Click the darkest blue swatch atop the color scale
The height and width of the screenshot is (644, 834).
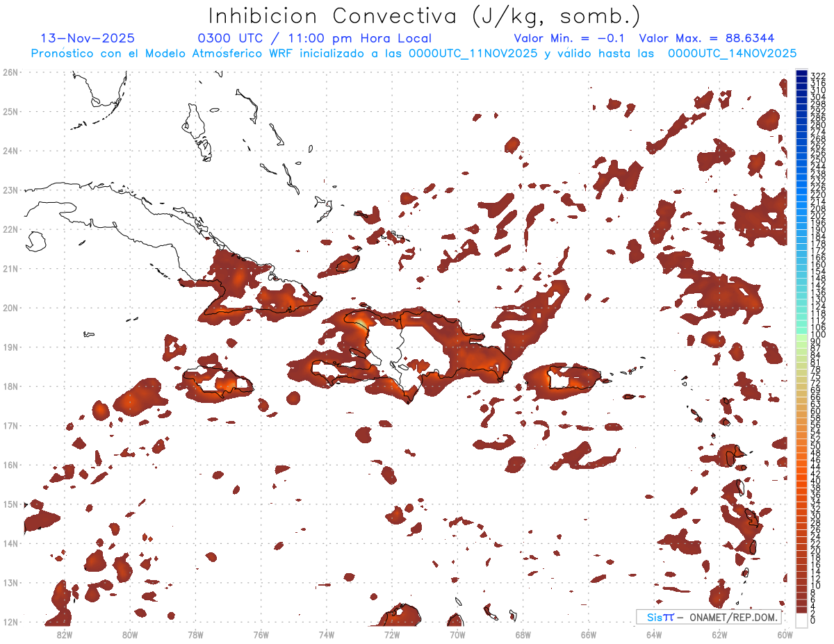tap(801, 74)
